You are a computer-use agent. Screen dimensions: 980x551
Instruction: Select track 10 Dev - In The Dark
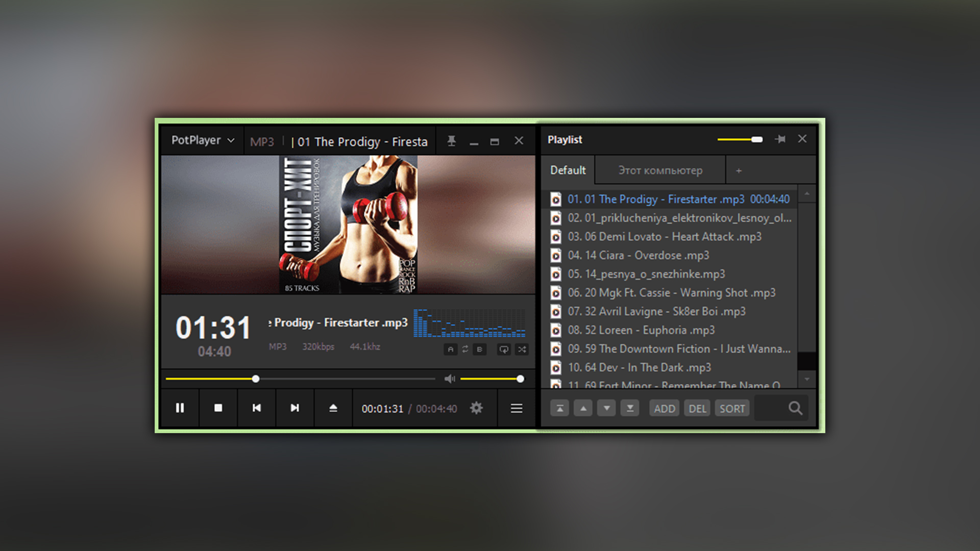pyautogui.click(x=669, y=367)
